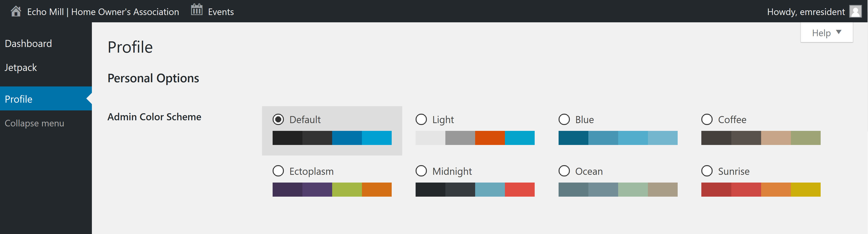Click the Sunrise yellow color swatch
Screen dimensions: 868x234
coord(805,189)
